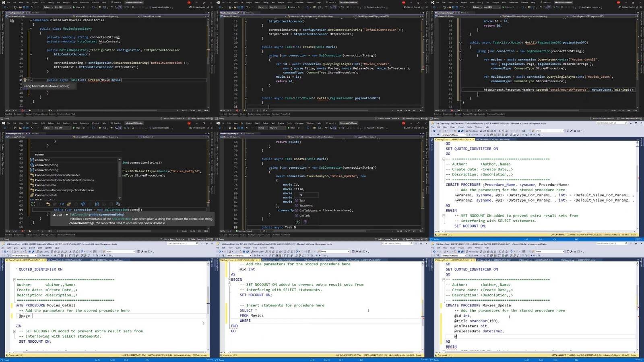This screenshot has height=362, width=644.
Task: Click the error count indicator in the conne autocomplete window
Action: pyautogui.click(x=23, y=231)
